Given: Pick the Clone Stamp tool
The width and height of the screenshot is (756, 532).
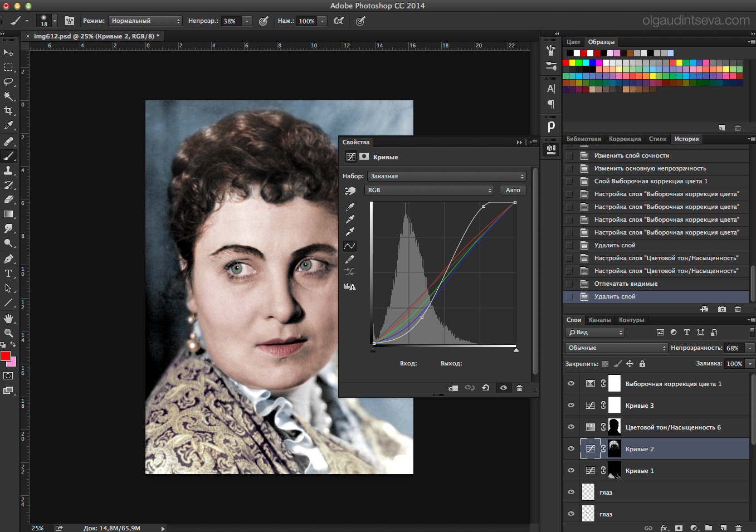Looking at the screenshot, I should tap(8, 170).
